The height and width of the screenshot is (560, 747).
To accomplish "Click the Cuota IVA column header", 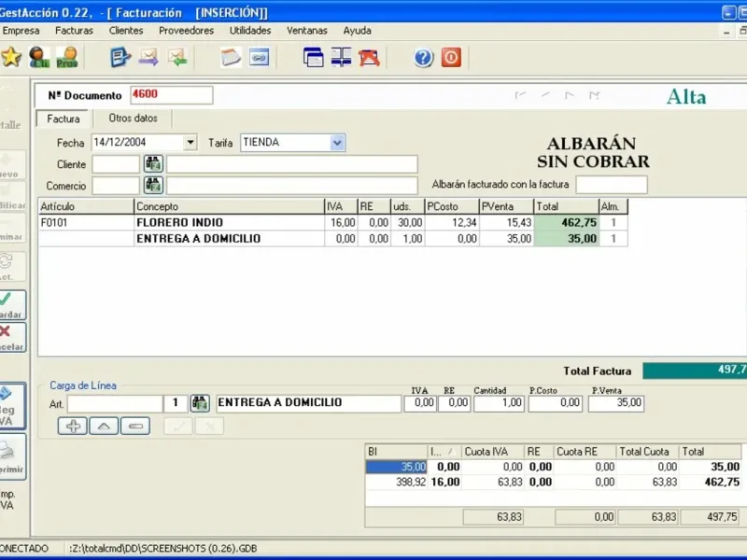I will tap(493, 452).
